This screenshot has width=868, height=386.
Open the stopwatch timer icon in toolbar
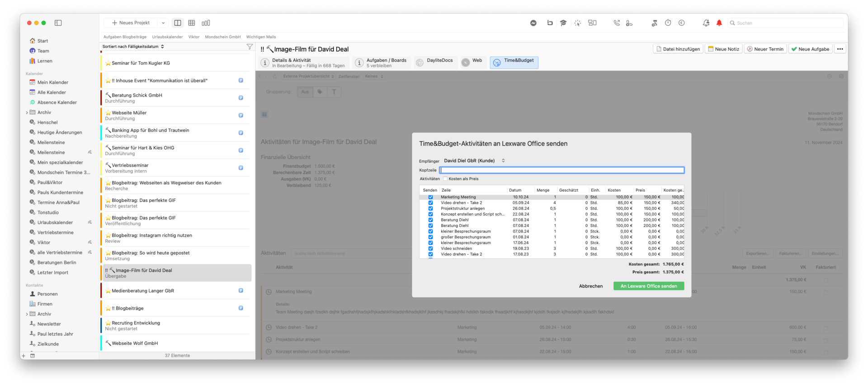point(668,23)
